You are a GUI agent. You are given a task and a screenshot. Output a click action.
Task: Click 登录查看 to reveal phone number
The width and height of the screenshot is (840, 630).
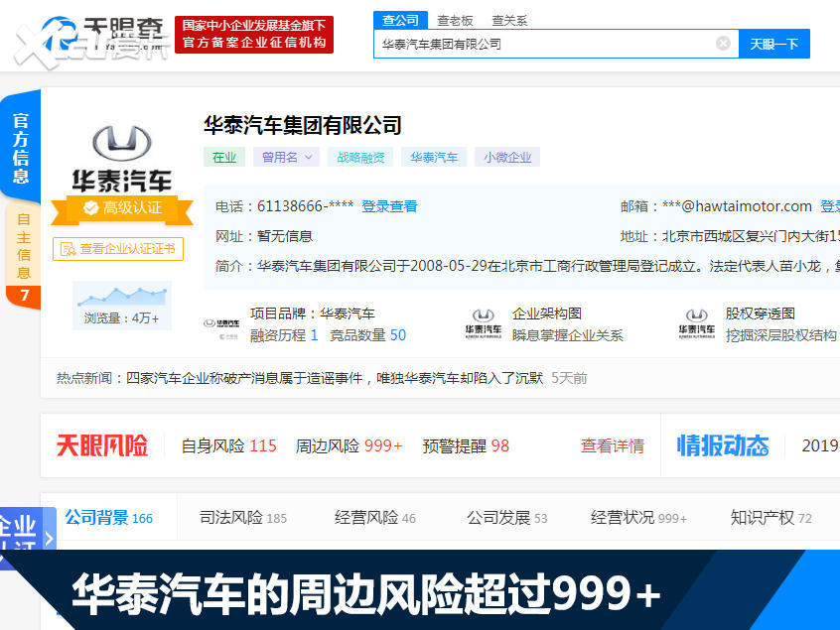[x=390, y=206]
